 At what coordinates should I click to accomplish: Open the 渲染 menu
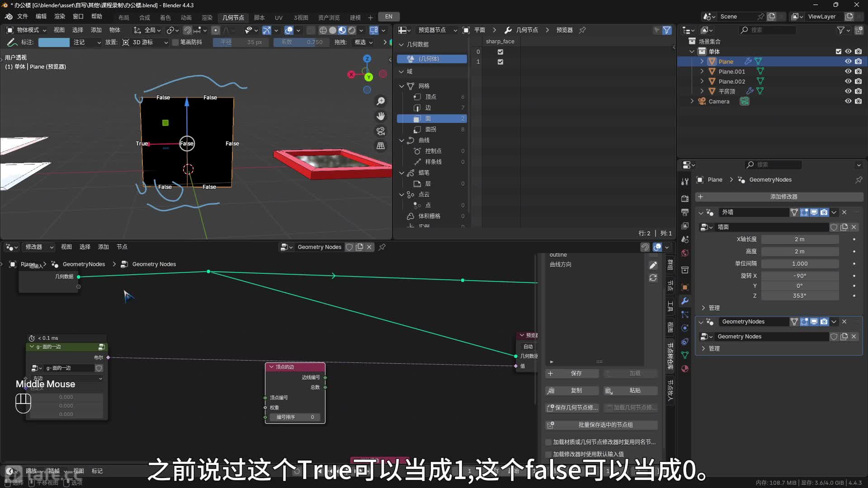pos(60,17)
